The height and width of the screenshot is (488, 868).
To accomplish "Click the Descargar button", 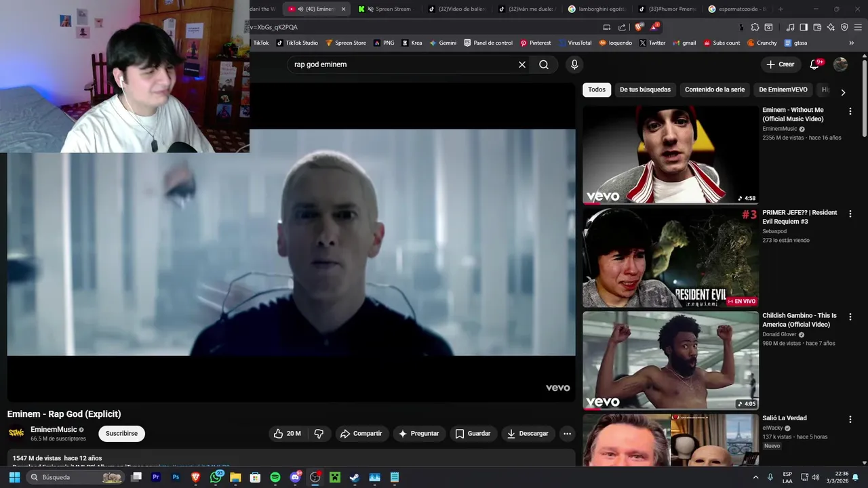I will coord(528,433).
